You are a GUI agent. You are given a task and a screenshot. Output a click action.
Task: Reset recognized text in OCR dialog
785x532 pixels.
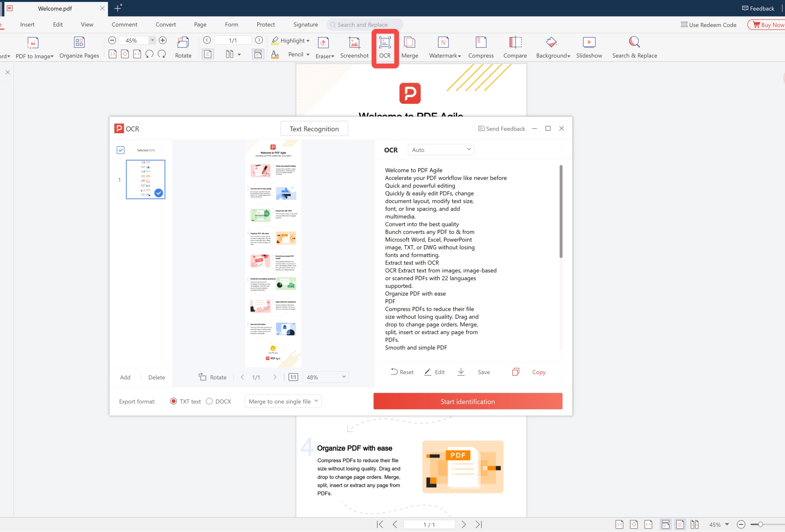(x=402, y=372)
